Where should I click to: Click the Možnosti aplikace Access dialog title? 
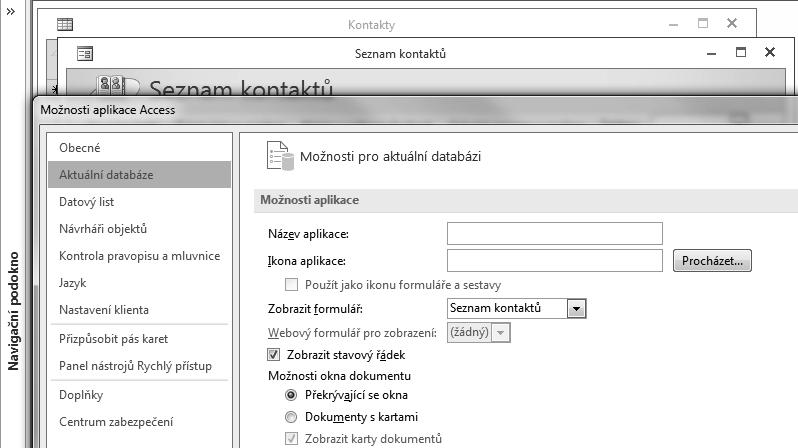108,110
